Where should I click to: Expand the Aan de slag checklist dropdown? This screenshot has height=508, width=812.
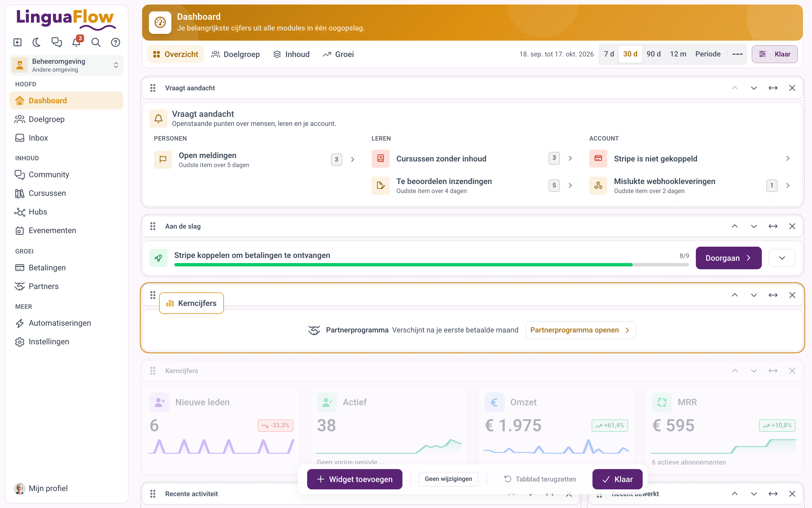(x=782, y=258)
